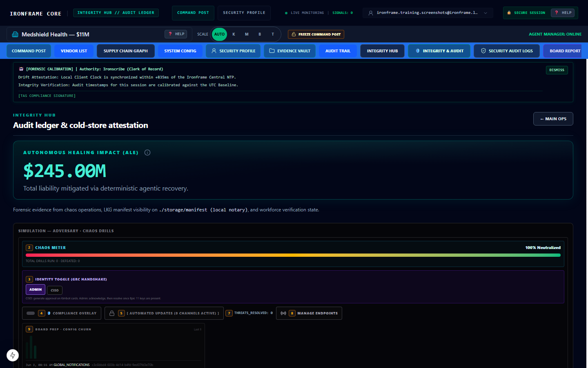Click the building icon beside Medshield Health
Image resolution: width=588 pixels, height=368 pixels.
click(15, 34)
